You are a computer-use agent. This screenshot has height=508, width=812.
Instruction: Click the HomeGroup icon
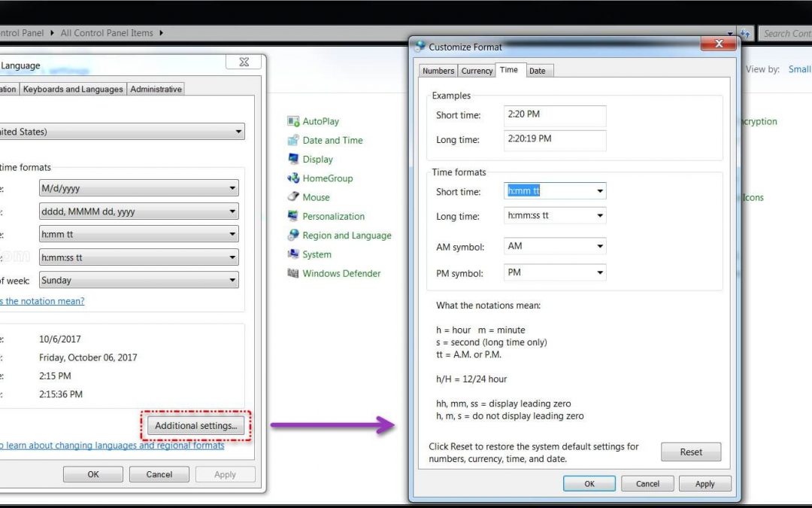click(293, 178)
